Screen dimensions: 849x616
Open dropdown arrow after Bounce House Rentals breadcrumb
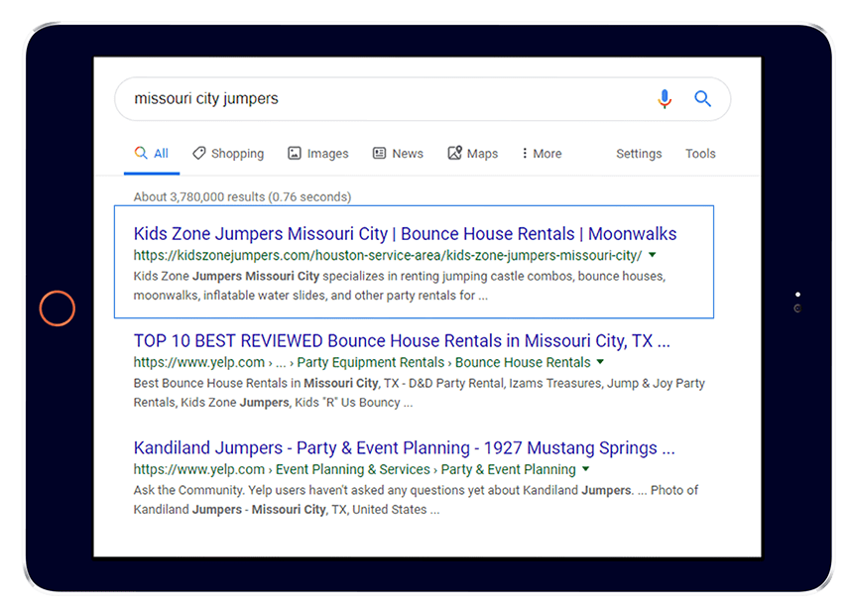pyautogui.click(x=601, y=362)
